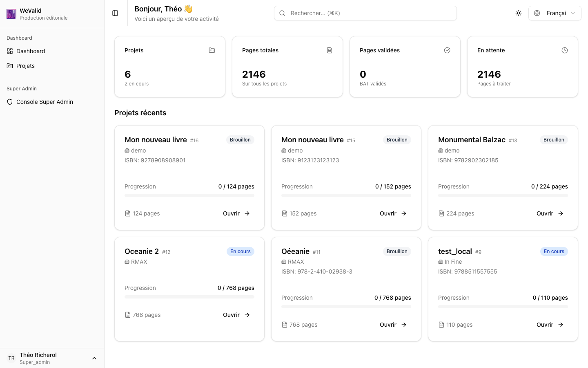Select the Dashboard grid icon in the sidebar
Viewport: 588px width, 368px height.
tap(9, 51)
